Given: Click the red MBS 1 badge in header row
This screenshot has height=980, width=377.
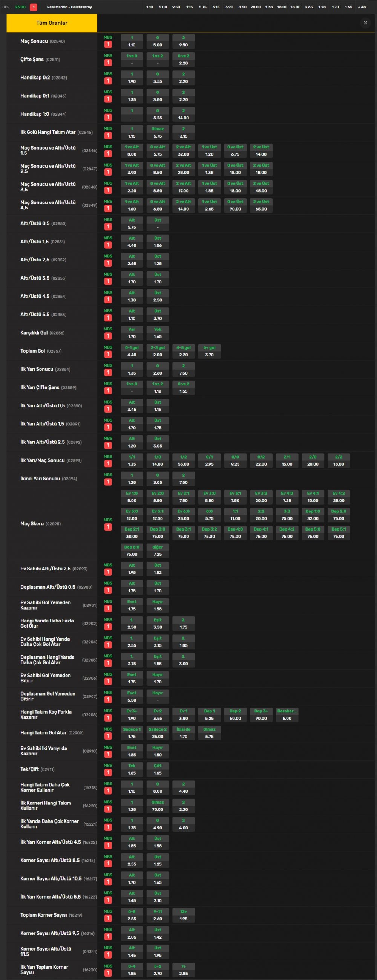Looking at the screenshot, I should (x=34, y=7).
